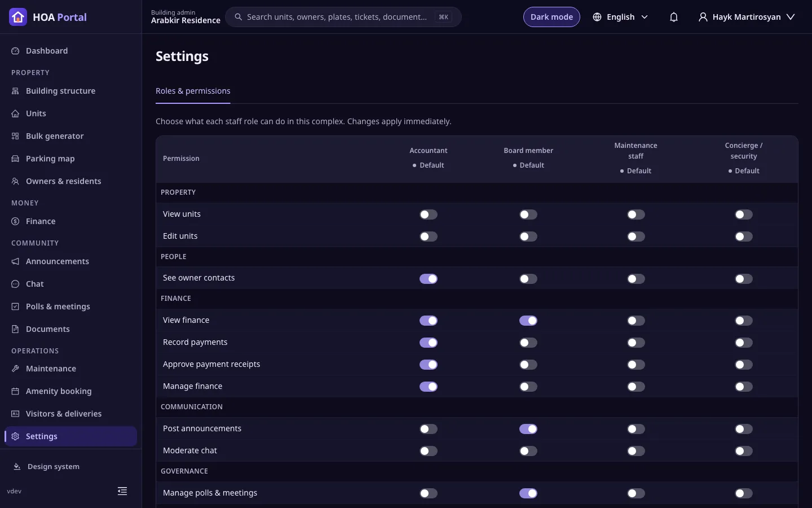812x508 pixels.
Task: Click the Accountant column header
Action: pos(429,151)
